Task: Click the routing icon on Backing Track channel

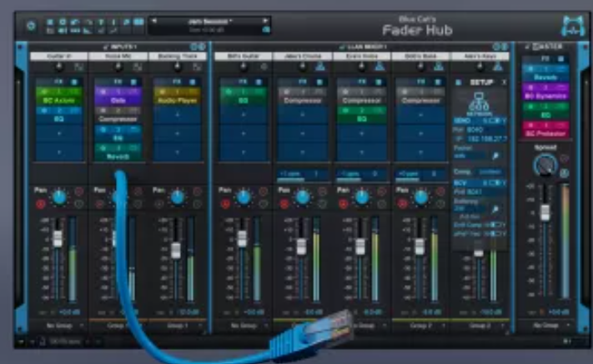Action: pos(197,67)
